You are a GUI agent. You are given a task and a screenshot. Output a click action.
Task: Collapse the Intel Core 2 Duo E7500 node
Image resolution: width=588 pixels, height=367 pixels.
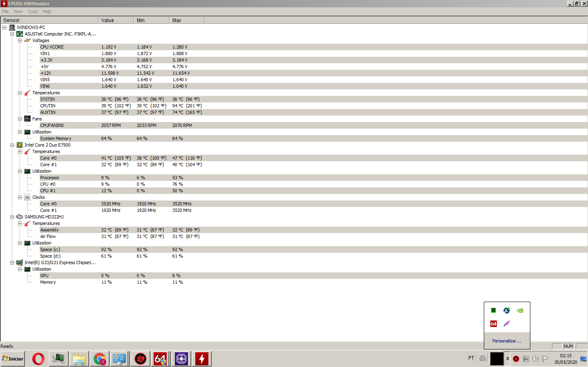(12, 145)
